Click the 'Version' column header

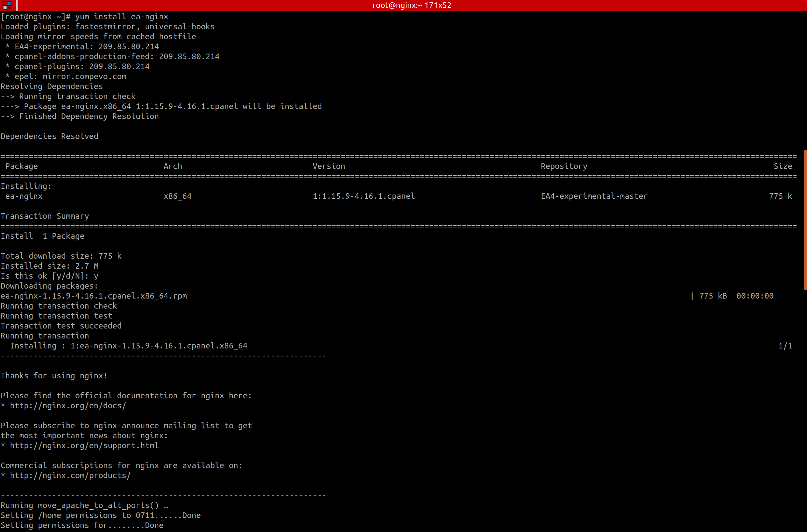(329, 166)
